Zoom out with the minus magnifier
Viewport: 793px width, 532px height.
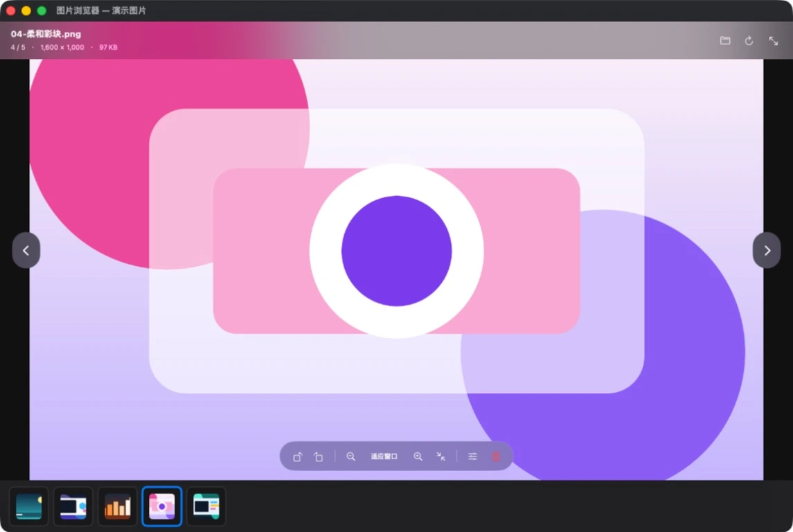click(x=350, y=456)
